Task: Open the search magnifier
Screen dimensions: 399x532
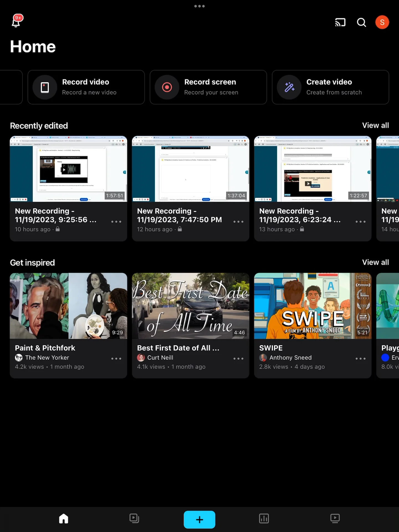Action: [x=361, y=22]
